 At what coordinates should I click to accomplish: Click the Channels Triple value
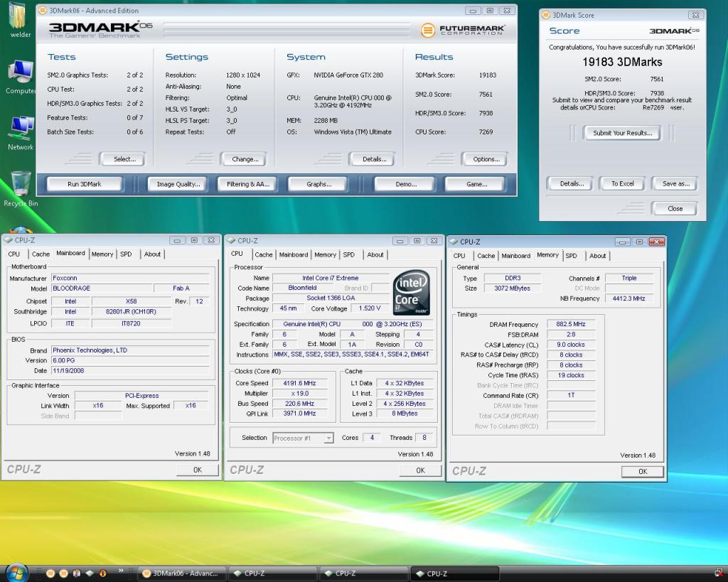click(628, 278)
